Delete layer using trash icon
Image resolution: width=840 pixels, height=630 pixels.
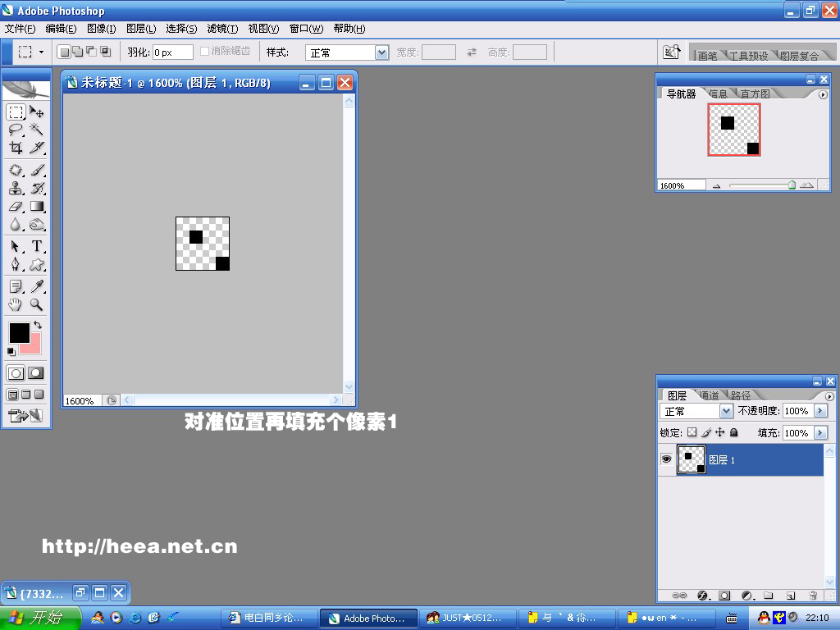[813, 596]
